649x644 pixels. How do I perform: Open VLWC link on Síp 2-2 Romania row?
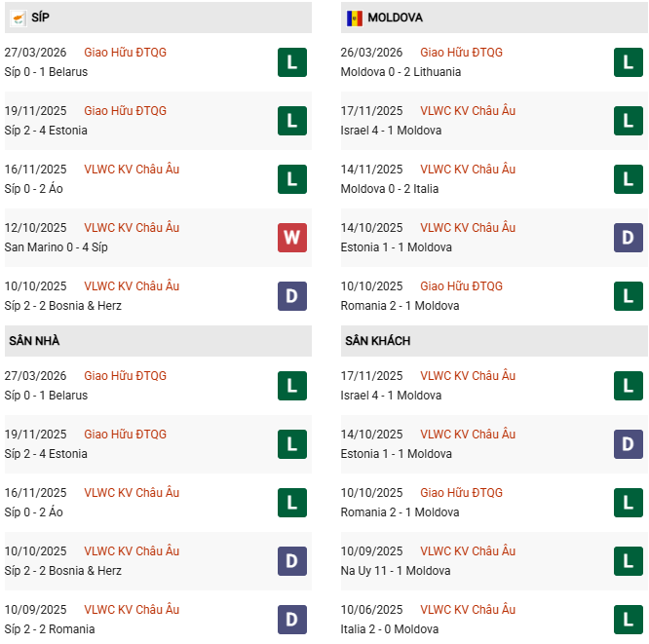(x=132, y=610)
